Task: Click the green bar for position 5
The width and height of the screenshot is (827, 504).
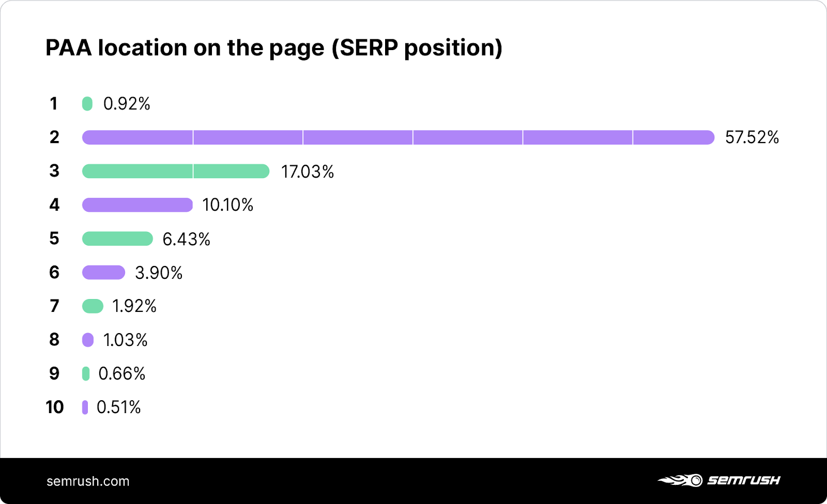Action: (117, 239)
